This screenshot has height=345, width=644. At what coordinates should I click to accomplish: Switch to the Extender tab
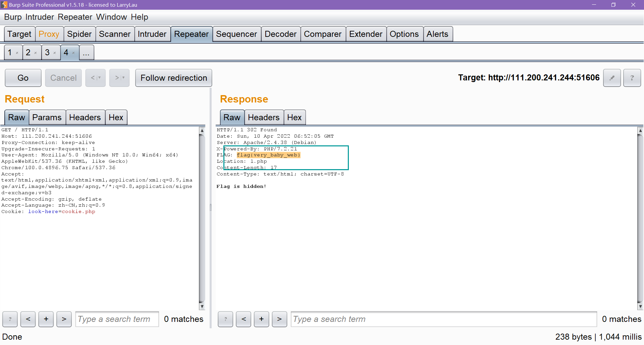tap(366, 34)
